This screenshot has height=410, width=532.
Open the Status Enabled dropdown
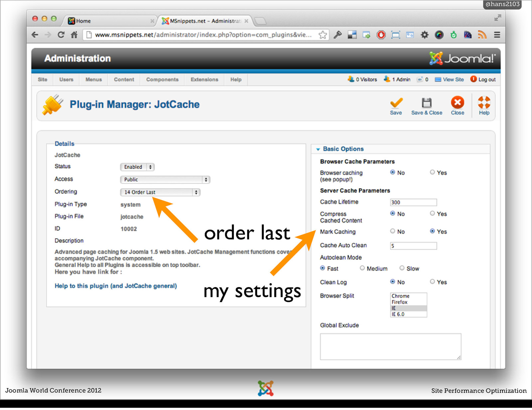(137, 167)
